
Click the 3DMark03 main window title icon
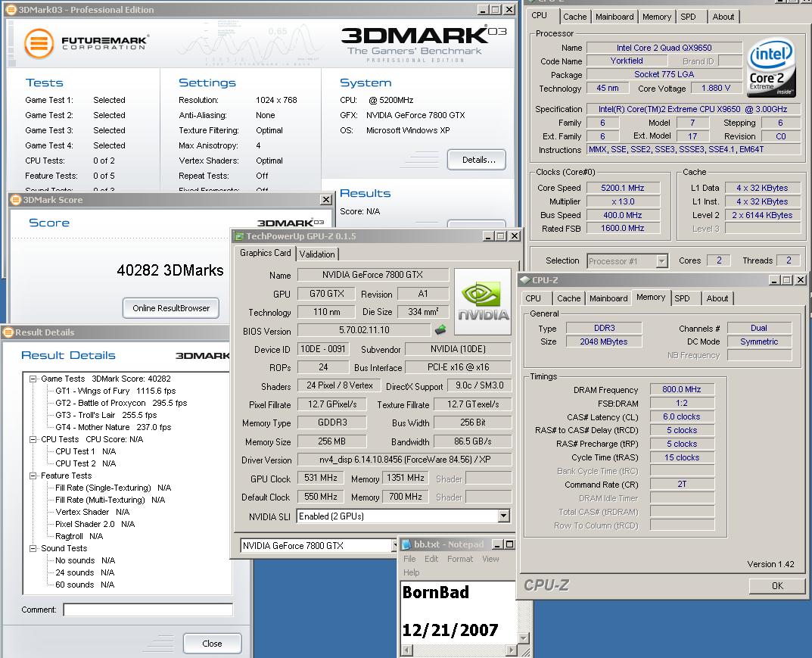click(x=11, y=10)
